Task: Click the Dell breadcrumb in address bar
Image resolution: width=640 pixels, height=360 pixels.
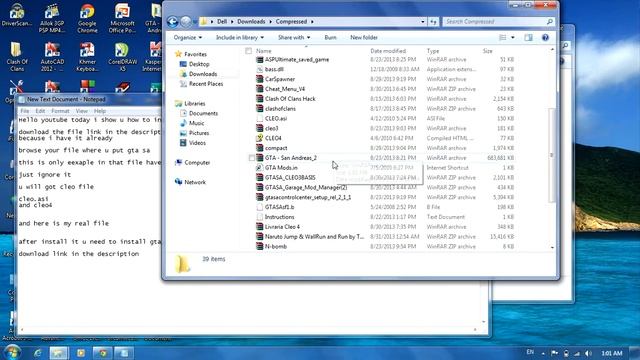Action: (x=222, y=22)
